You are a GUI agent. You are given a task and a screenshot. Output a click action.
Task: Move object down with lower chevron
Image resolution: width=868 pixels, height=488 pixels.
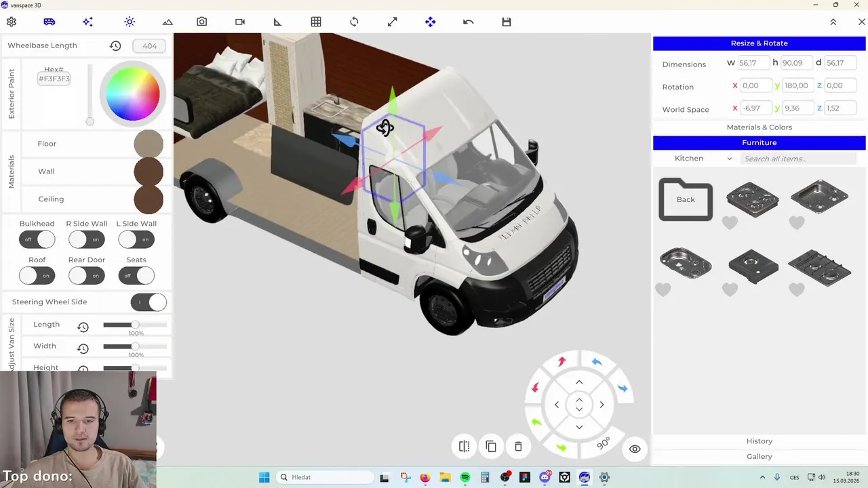pos(579,427)
